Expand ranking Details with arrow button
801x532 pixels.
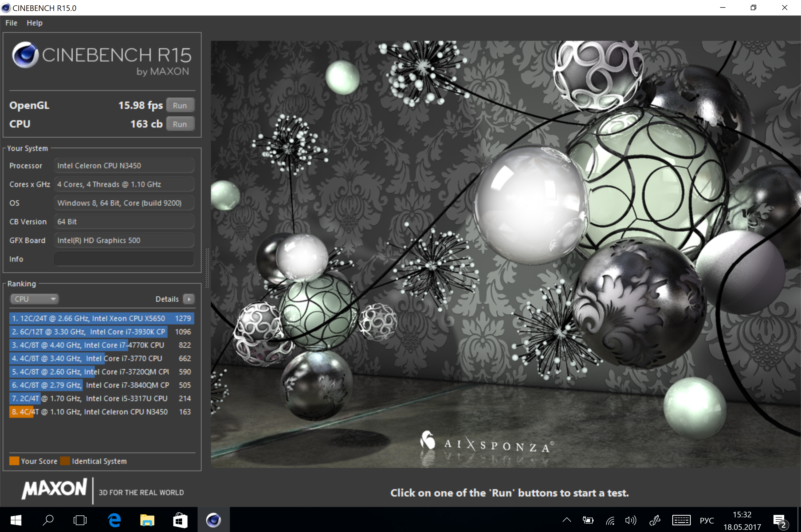[x=189, y=299]
